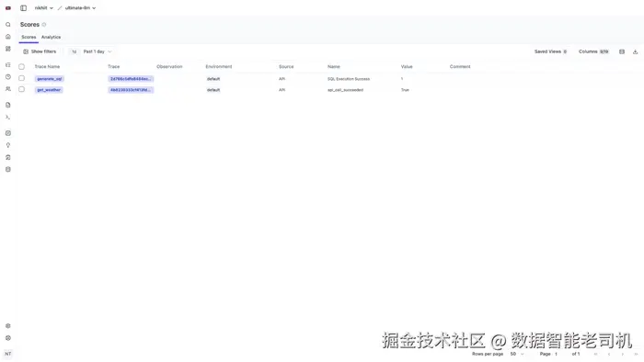Click the 1d time preset button
The width and height of the screenshot is (644, 362).
[74, 51]
